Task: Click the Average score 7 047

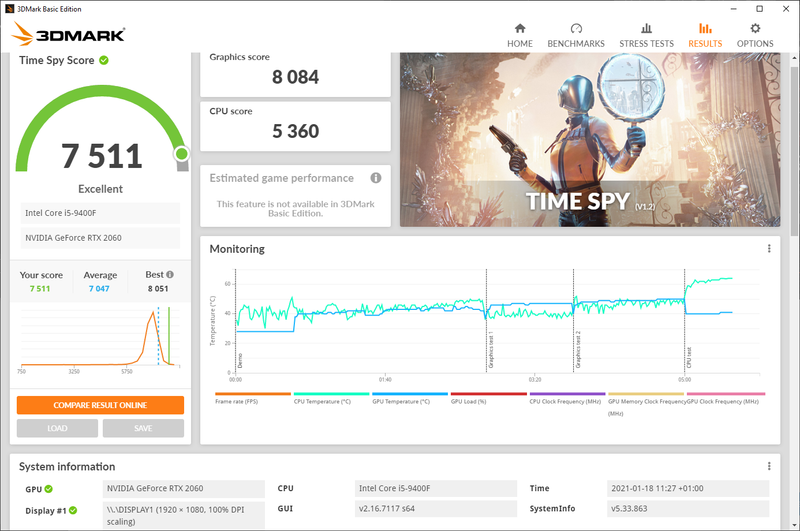Action: click(x=99, y=289)
